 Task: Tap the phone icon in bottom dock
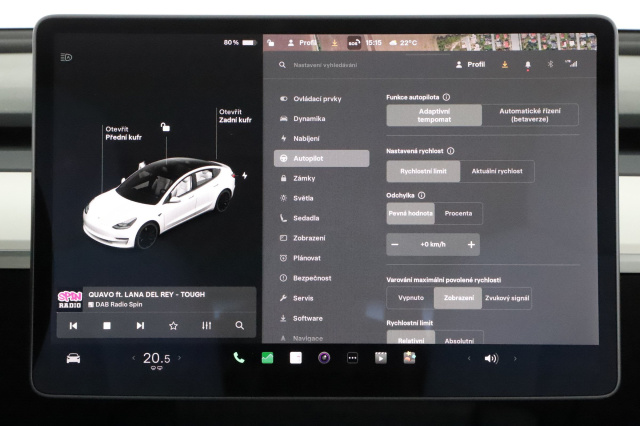(238, 358)
